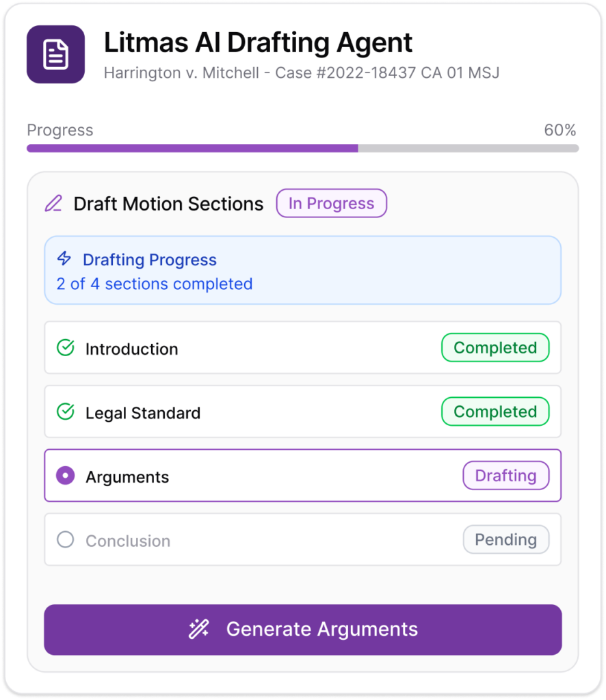The width and height of the screenshot is (606, 700).
Task: Select the pencil icon next to Draft Motion Sections
Action: click(x=55, y=203)
